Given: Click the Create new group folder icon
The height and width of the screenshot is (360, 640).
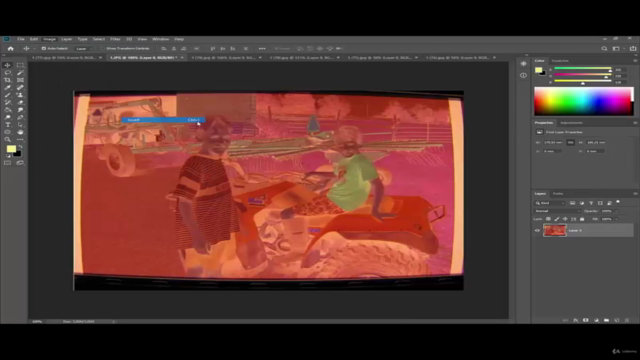Looking at the screenshot, I should pyautogui.click(x=606, y=320).
